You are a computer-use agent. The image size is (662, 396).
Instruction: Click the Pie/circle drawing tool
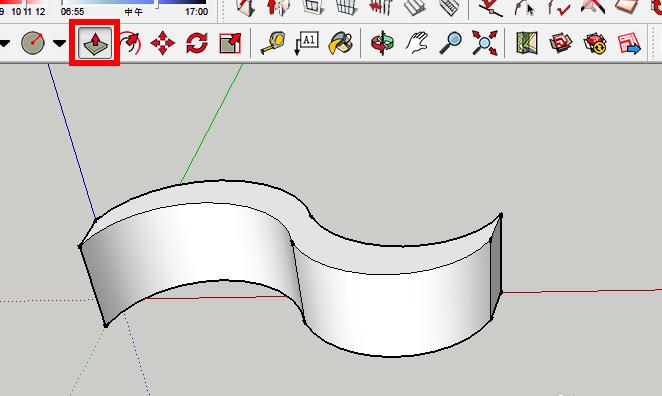(x=33, y=43)
